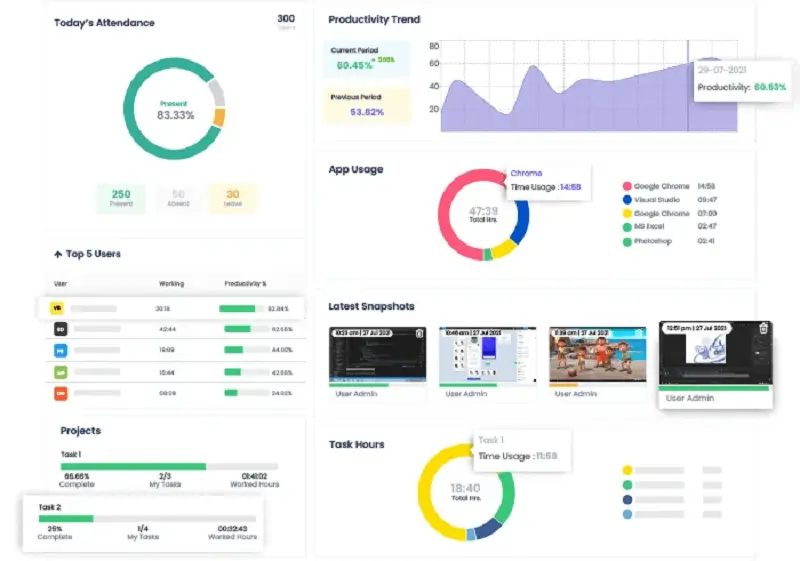Click the arrow icon beside Top 5 Users
The width and height of the screenshot is (800, 561).
tap(58, 254)
